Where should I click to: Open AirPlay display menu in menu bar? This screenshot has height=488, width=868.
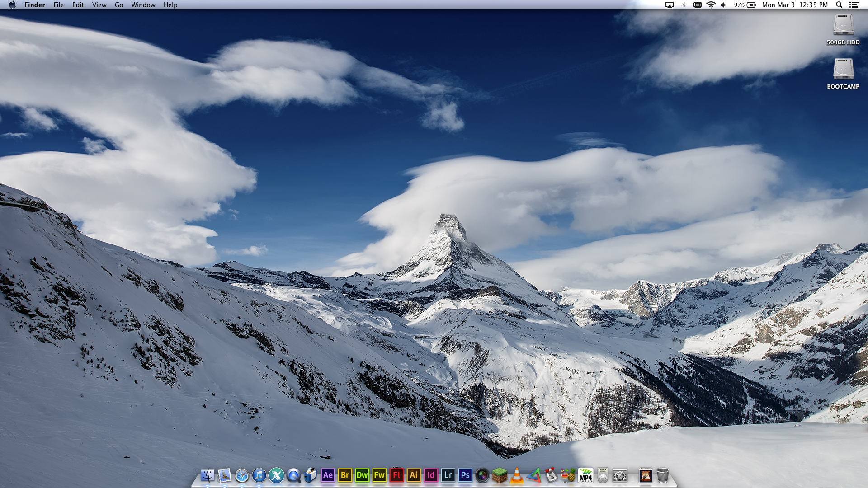[670, 5]
